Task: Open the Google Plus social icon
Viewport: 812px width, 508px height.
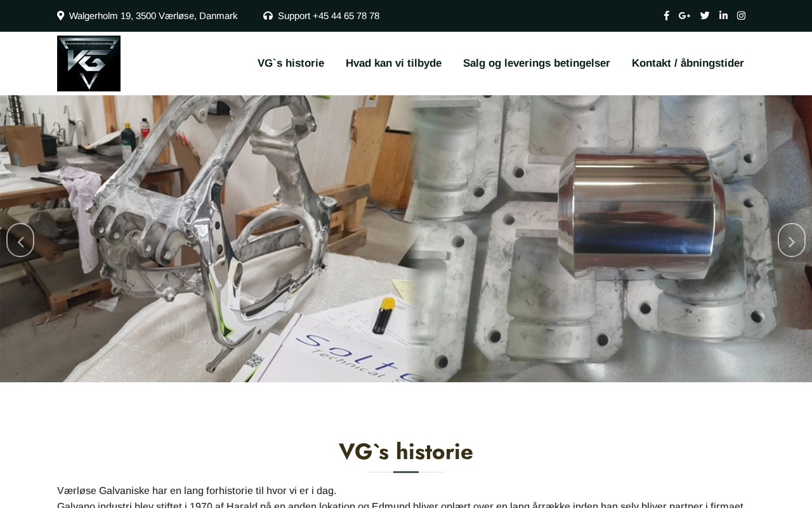Action: pos(684,16)
